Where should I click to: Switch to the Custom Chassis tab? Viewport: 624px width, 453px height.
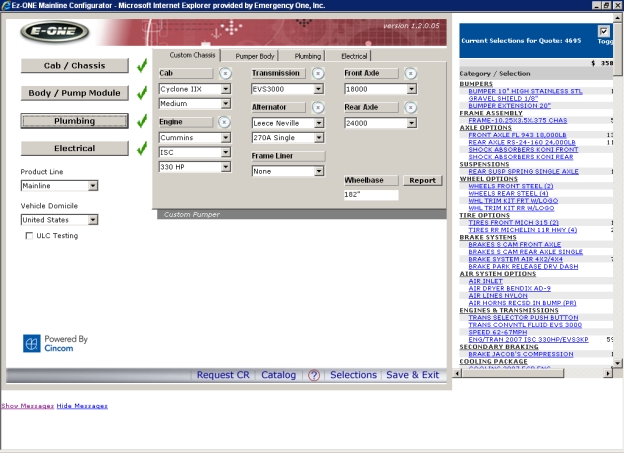tap(192, 55)
